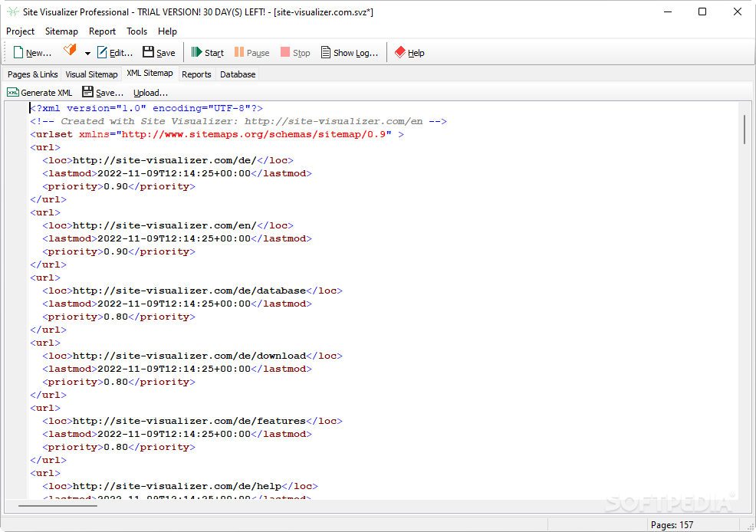Screen dimensions: 756x532
Task: Click priority 0.90 under /en/ URL
Action: coord(119,251)
